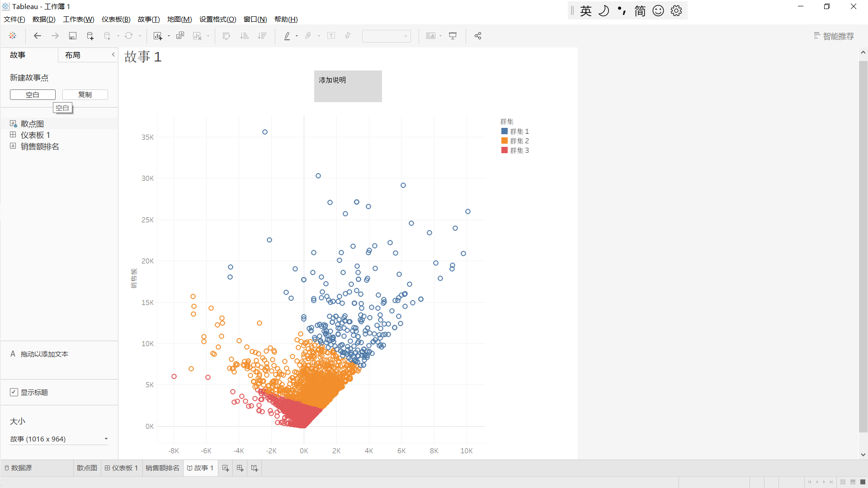The image size is (868, 488).
Task: Select the highlight tool icon
Action: coord(287,36)
